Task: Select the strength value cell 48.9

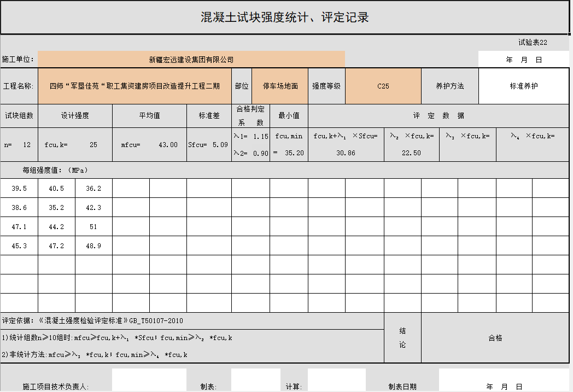Action: (x=93, y=246)
